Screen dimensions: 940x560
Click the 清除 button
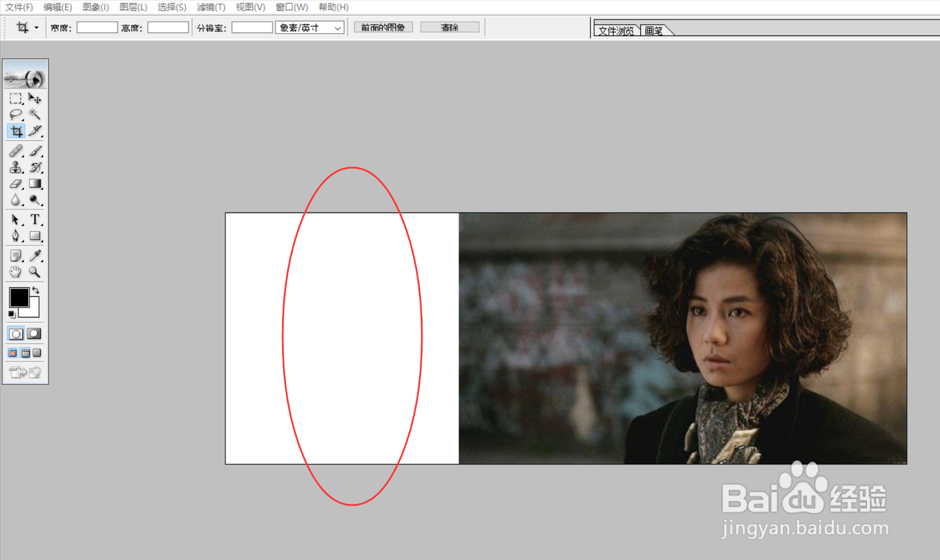450,27
